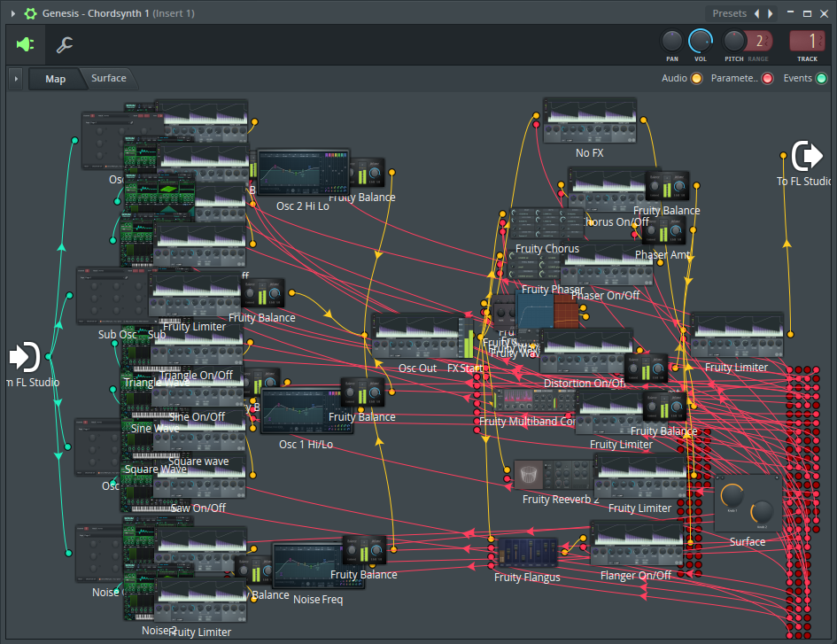Open the pitch Range selector

coord(759,41)
